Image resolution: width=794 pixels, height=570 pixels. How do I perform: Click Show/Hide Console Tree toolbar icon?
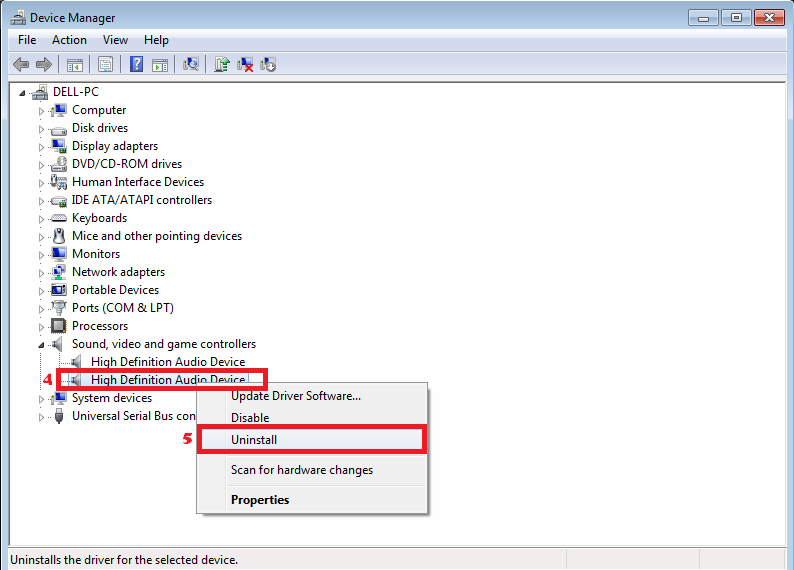74,65
